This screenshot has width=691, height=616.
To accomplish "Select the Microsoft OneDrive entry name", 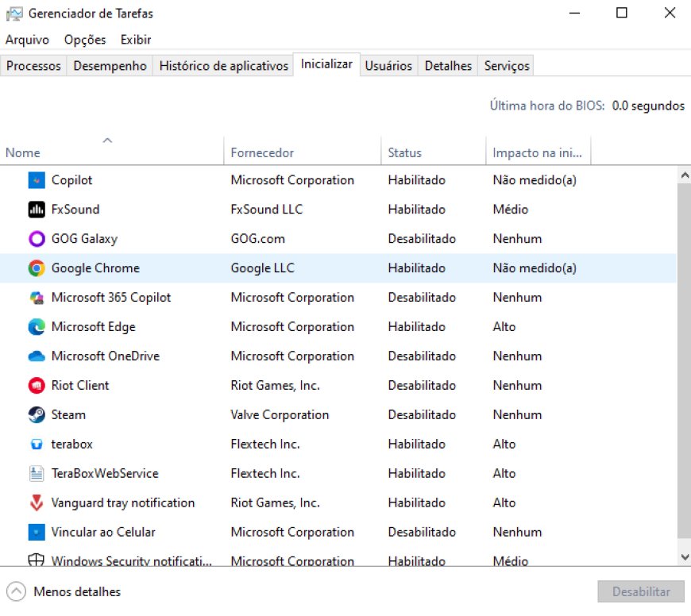I will (106, 356).
